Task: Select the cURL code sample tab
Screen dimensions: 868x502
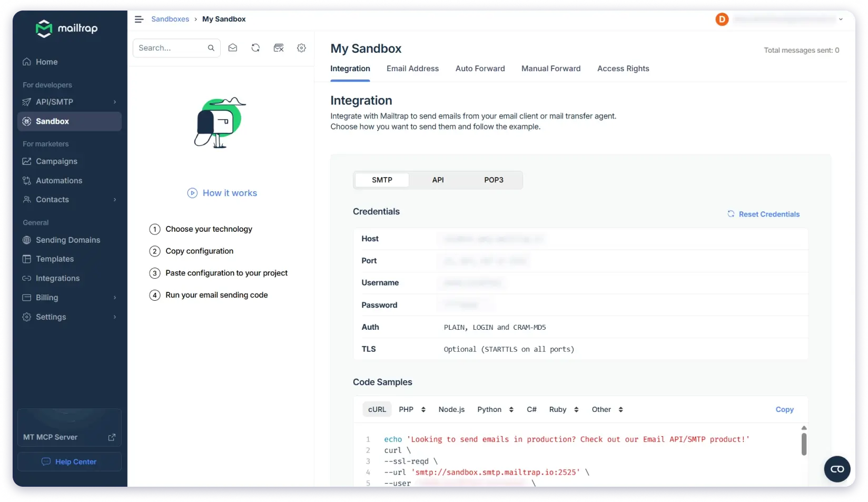Action: click(x=377, y=410)
